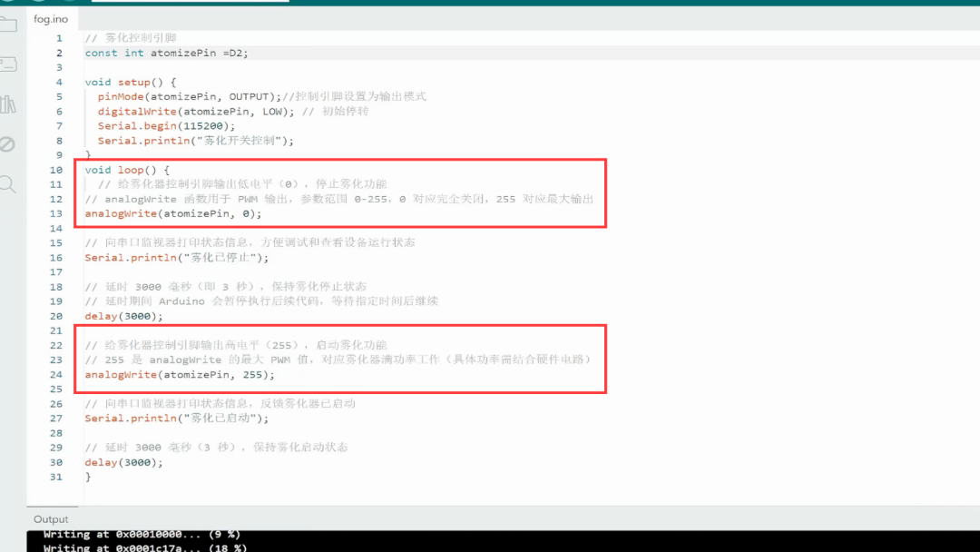Click the comment on line 12 about analogWrite PWM
The image size is (980, 552).
[x=339, y=199]
